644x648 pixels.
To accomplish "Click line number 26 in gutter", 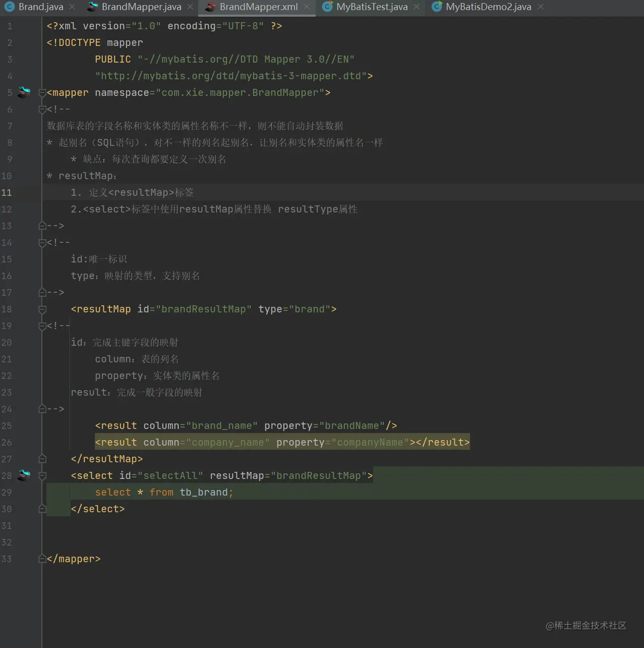I will 7,442.
